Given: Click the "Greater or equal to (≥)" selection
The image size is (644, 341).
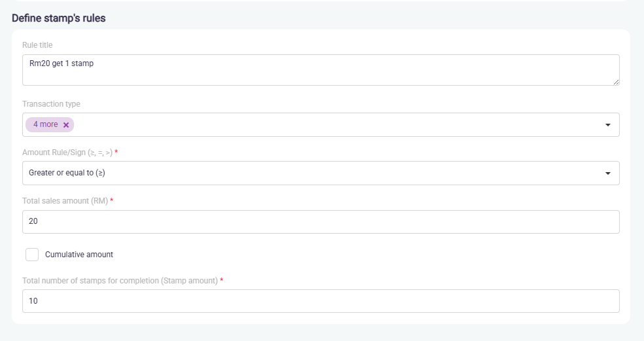Looking at the screenshot, I should 67,173.
